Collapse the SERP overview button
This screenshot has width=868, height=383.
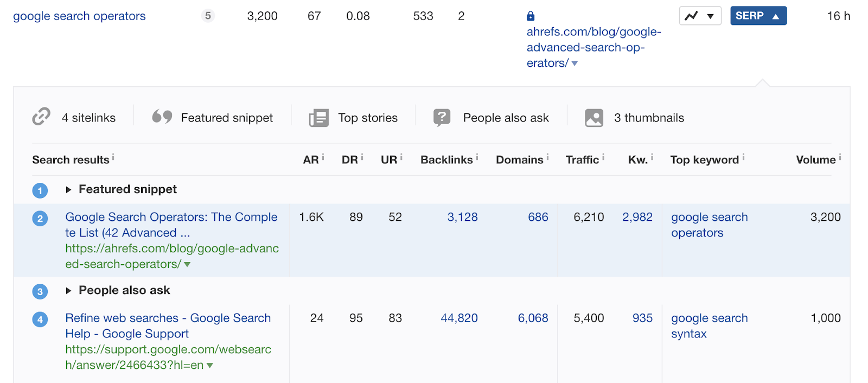point(758,16)
